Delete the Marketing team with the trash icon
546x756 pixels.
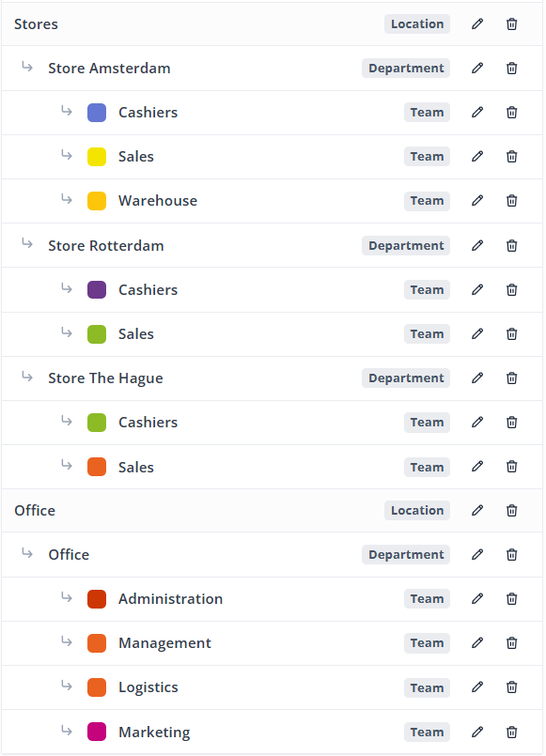click(511, 732)
